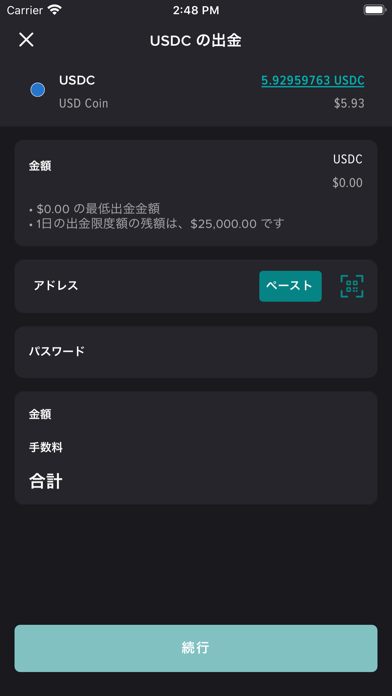Tap the アドレス address field
Screen dimensions: 392x696
[x=196, y=286]
